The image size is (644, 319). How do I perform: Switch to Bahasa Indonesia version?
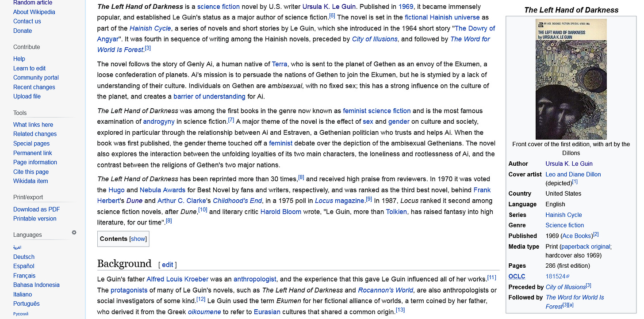pos(36,285)
